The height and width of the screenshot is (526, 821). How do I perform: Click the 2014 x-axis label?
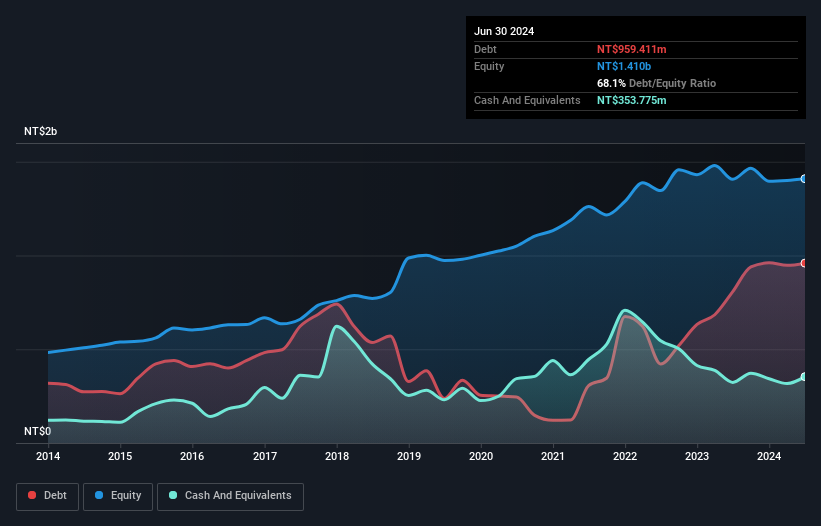48,456
